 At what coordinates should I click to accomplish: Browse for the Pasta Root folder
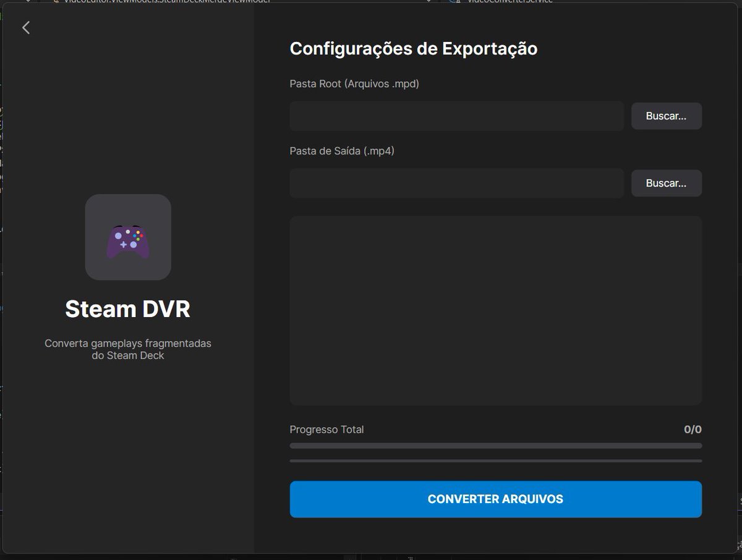coord(666,116)
